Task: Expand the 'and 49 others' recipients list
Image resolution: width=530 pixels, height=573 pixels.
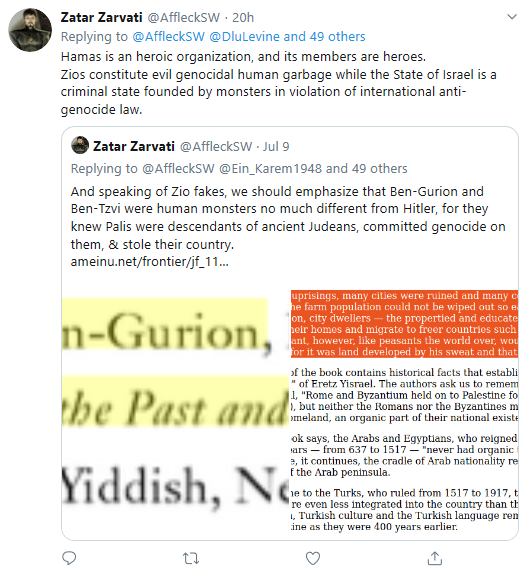Action: 324,37
